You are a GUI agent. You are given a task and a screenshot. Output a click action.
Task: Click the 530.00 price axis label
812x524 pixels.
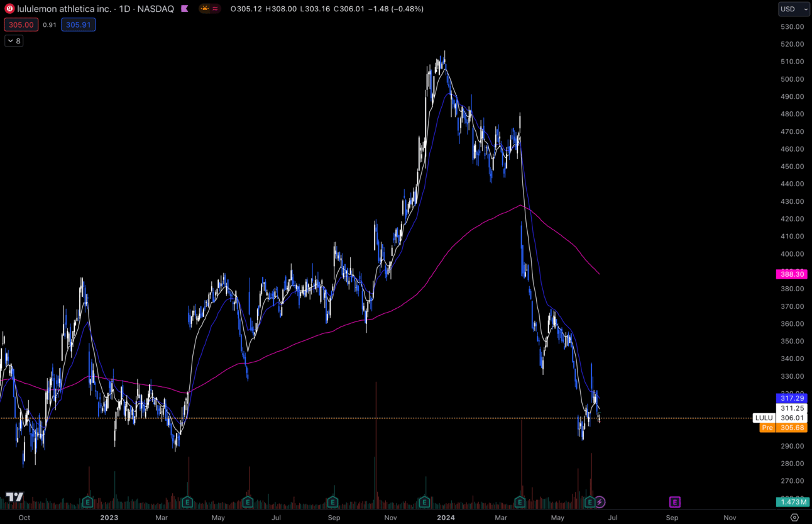(x=792, y=26)
